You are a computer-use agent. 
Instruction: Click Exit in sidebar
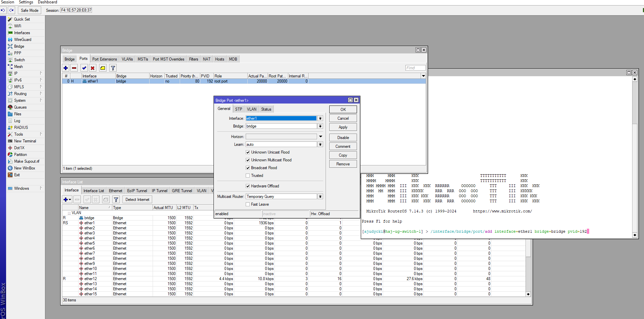(x=17, y=175)
